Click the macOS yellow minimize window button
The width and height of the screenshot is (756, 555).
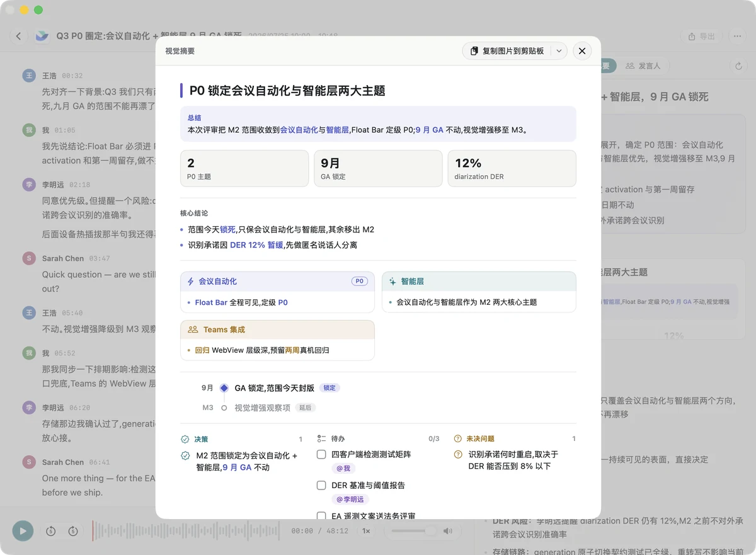[x=25, y=10]
